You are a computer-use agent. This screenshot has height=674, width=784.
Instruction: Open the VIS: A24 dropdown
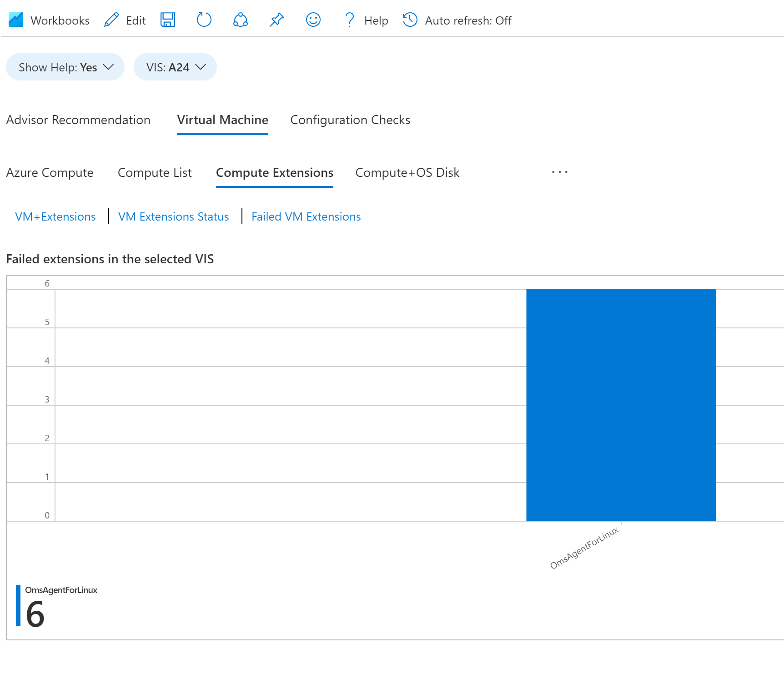[x=175, y=67]
